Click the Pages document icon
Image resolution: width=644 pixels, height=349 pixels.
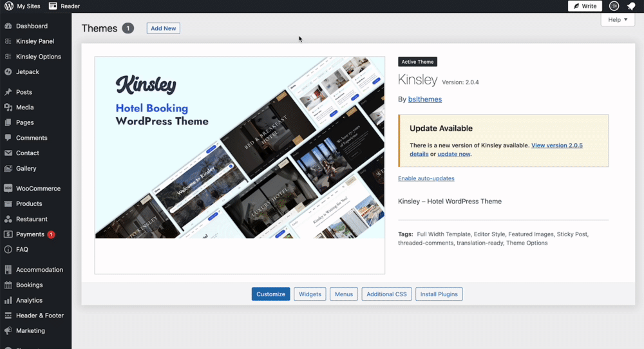[8, 122]
